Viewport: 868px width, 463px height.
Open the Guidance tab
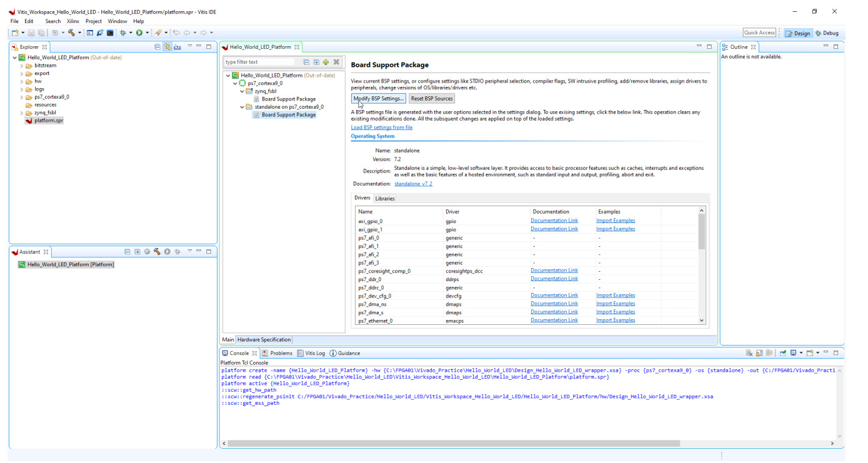(345, 353)
